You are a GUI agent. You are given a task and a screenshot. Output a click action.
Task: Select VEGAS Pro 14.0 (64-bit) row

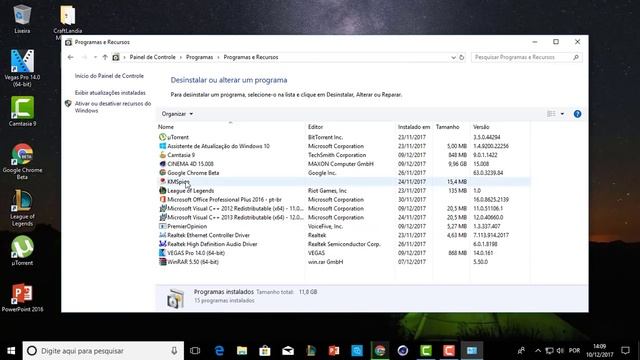(x=344, y=253)
